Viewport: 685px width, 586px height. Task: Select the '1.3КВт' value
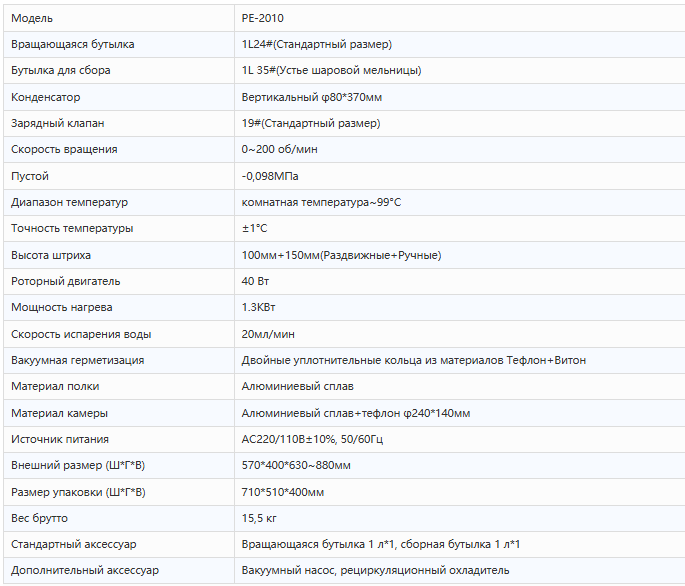tap(259, 308)
